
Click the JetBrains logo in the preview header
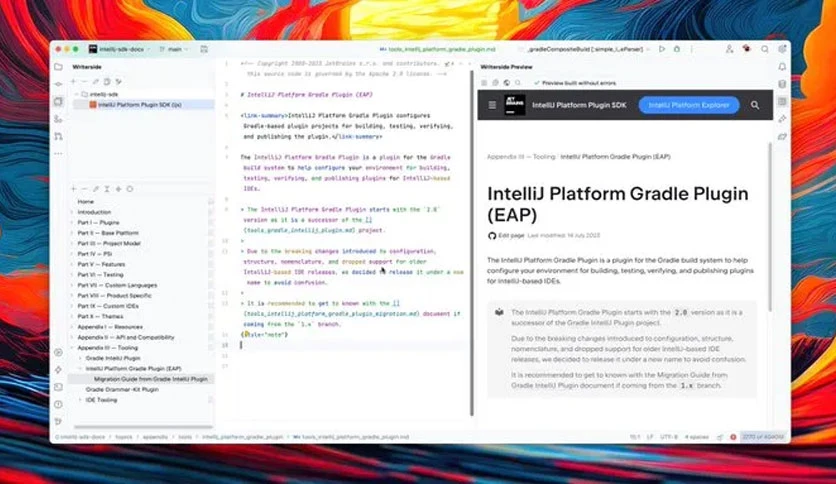coord(515,105)
